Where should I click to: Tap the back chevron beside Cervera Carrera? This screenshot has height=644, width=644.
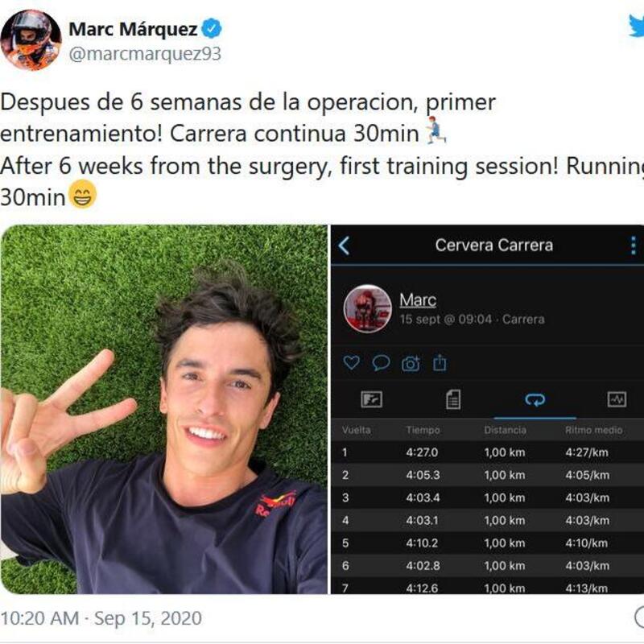tap(345, 246)
